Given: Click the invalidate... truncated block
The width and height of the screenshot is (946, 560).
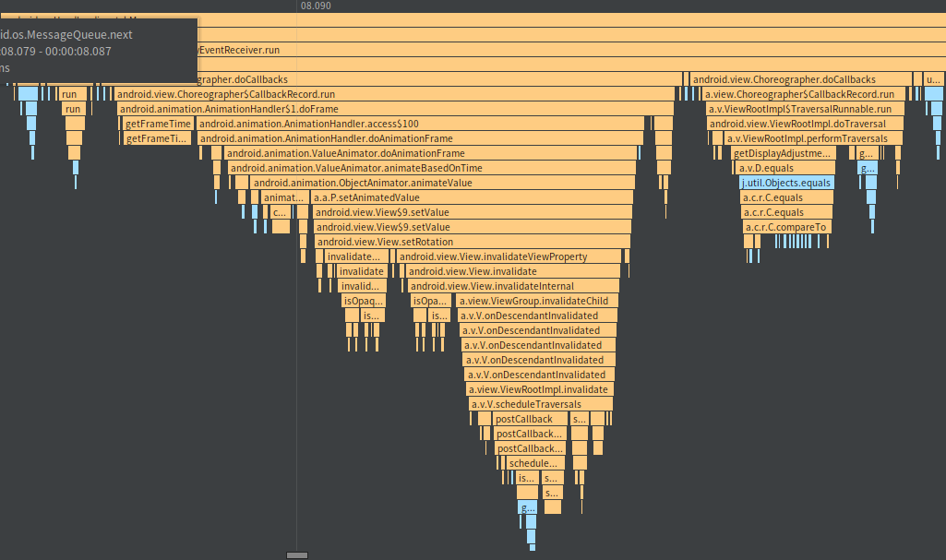Looking at the screenshot, I should [x=356, y=256].
